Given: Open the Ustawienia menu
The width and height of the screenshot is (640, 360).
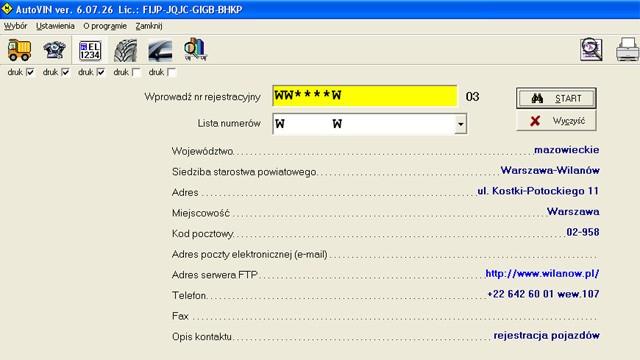Looking at the screenshot, I should click(x=55, y=26).
